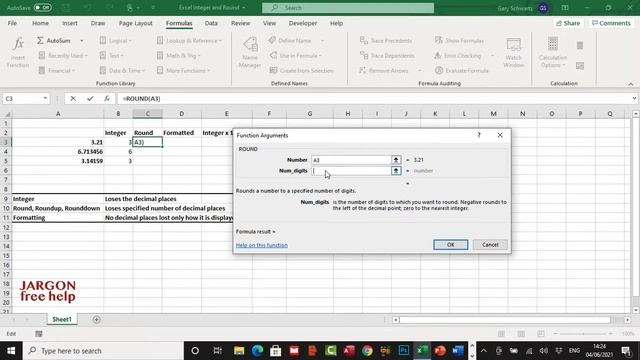
Task: Click the formula bar text
Action: coord(141,99)
